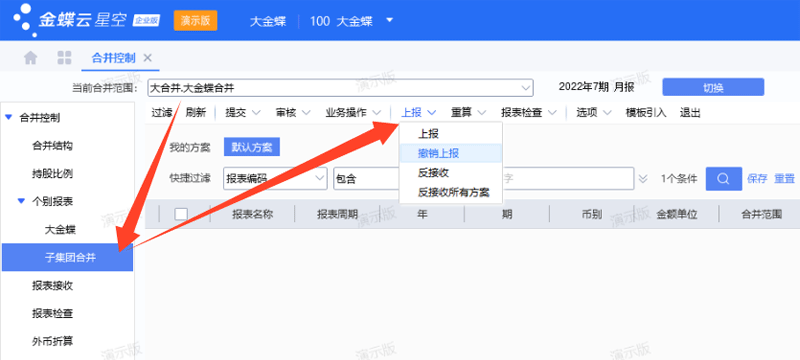Screen dimensions: 800x360
Task: Click the 刷新 toolbar item
Action: click(x=195, y=113)
